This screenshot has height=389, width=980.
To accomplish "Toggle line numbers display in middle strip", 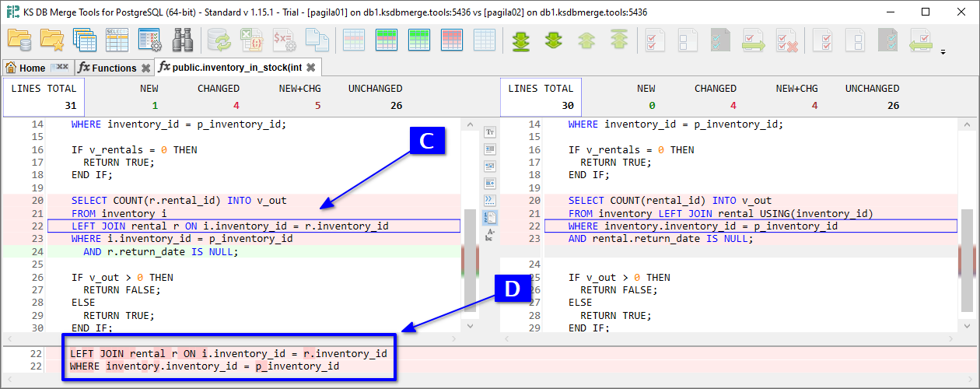I will click(x=491, y=217).
